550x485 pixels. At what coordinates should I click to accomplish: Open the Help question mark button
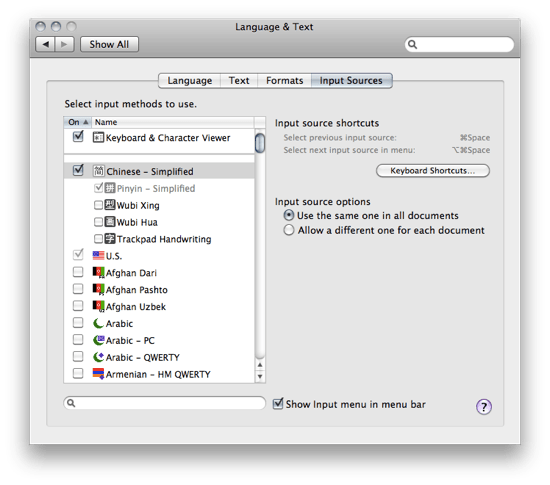pos(484,406)
